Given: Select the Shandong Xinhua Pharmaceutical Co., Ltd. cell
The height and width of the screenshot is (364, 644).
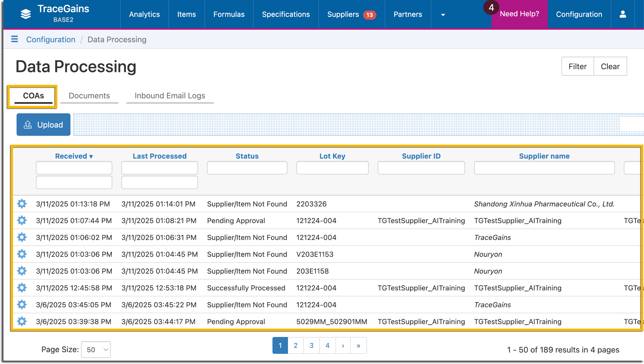Looking at the screenshot, I should tap(544, 204).
